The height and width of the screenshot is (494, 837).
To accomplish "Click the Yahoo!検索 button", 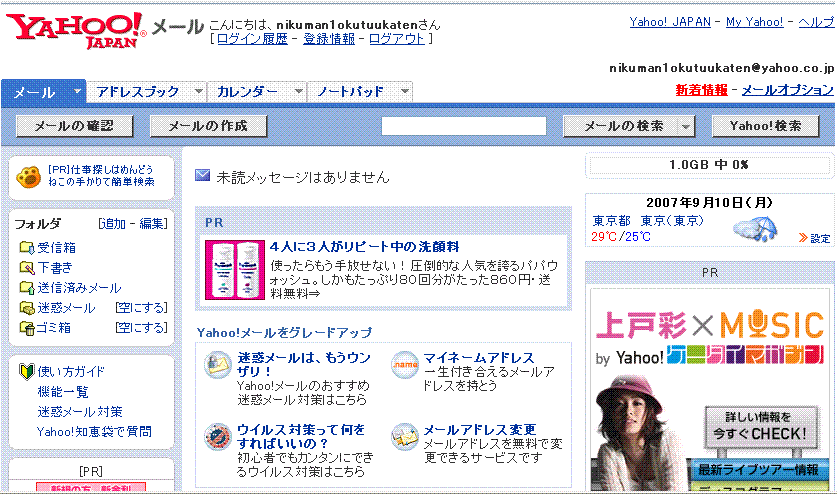I will click(x=765, y=126).
